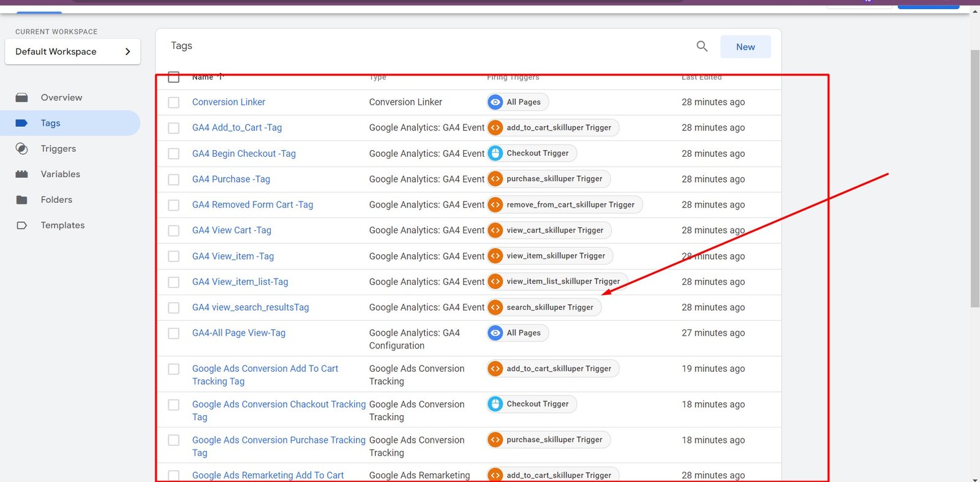Click the orange icon on view_item_skilluper Trigger
The height and width of the screenshot is (482, 980).
[x=496, y=256]
